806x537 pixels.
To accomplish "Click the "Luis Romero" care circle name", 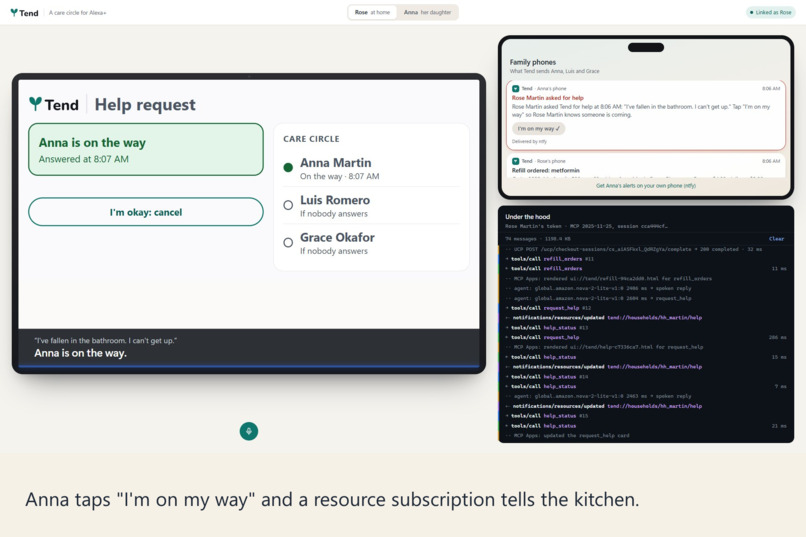I will coord(335,200).
